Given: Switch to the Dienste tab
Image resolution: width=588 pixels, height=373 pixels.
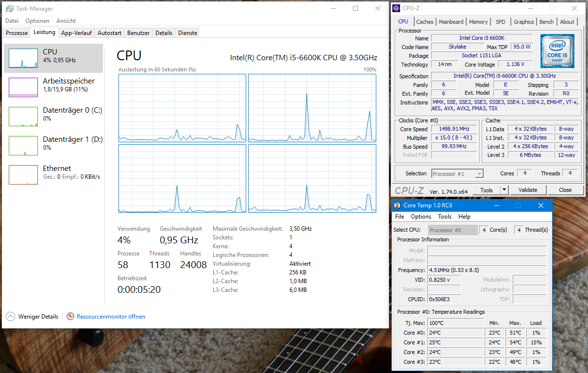Looking at the screenshot, I should (x=187, y=33).
